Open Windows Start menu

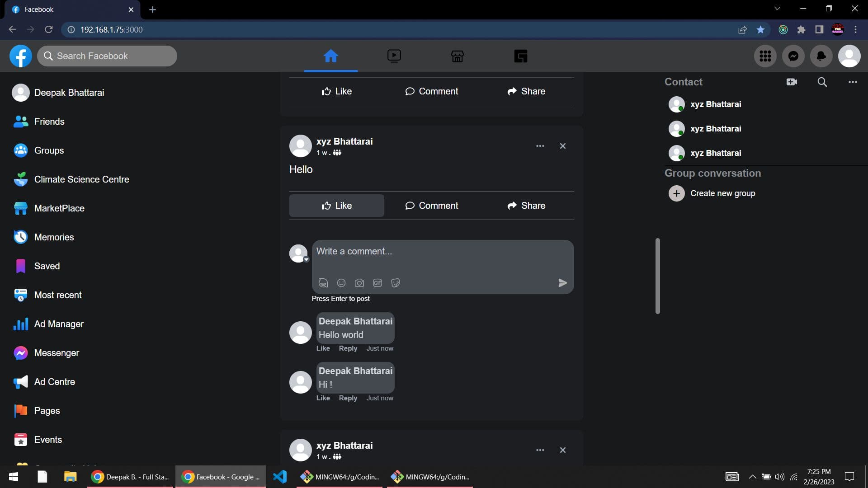pos(14,477)
